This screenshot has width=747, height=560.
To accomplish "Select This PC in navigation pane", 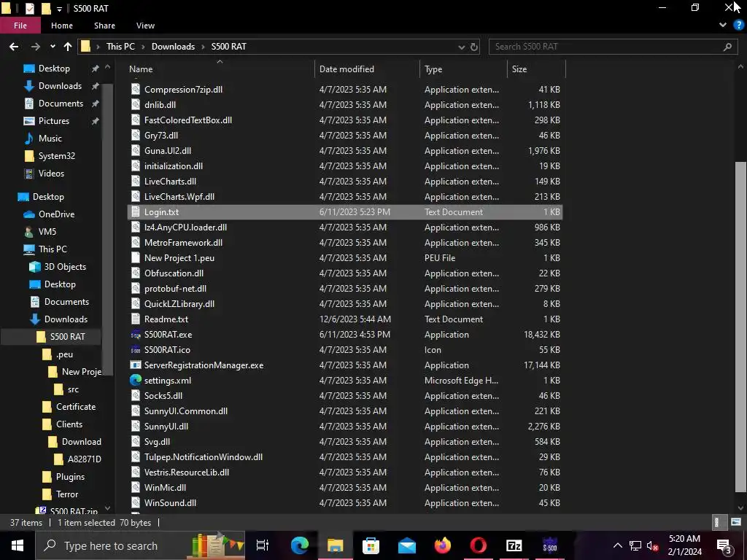I will (x=53, y=249).
